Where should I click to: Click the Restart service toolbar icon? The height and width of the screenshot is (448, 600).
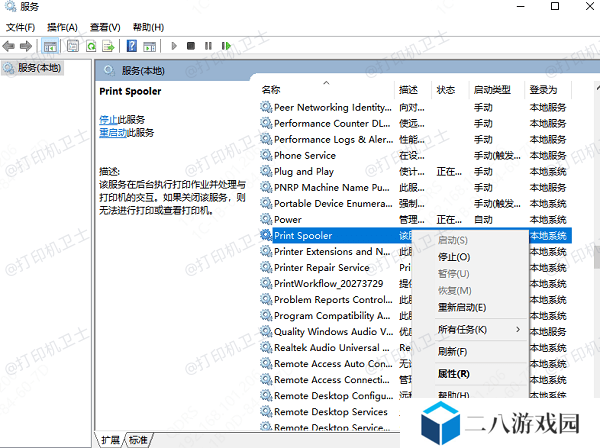click(226, 46)
